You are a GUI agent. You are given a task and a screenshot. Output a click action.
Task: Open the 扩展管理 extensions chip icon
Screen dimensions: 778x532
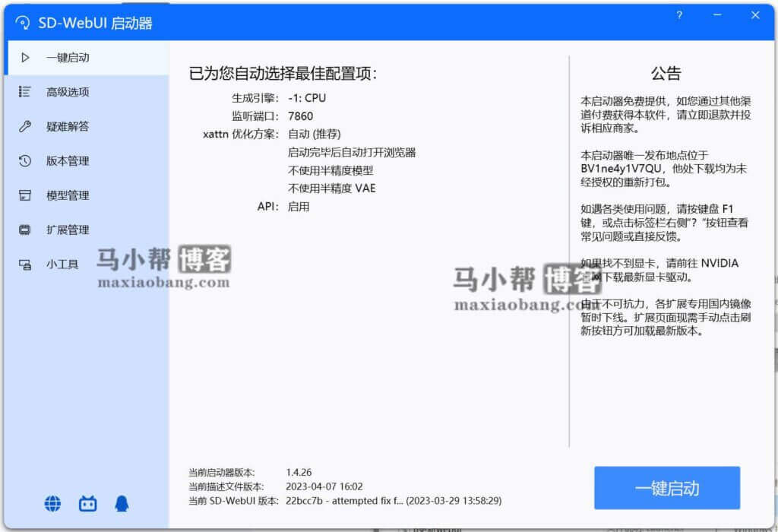point(25,230)
